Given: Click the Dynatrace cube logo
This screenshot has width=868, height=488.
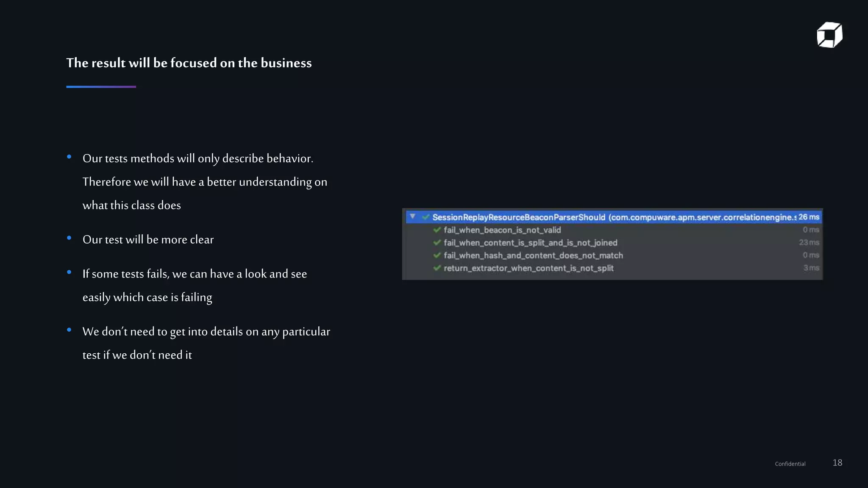Looking at the screenshot, I should [x=829, y=35].
